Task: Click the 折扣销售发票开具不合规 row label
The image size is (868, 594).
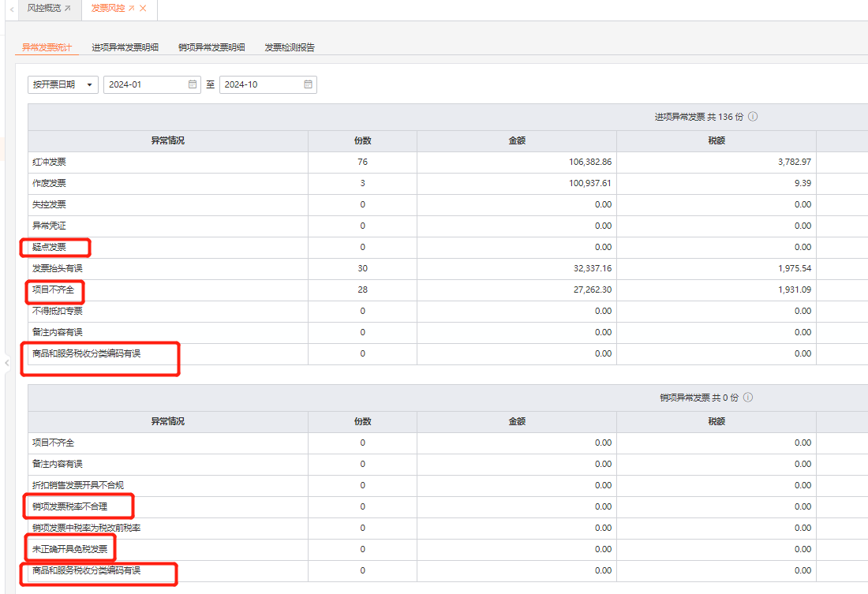Action: tap(78, 485)
